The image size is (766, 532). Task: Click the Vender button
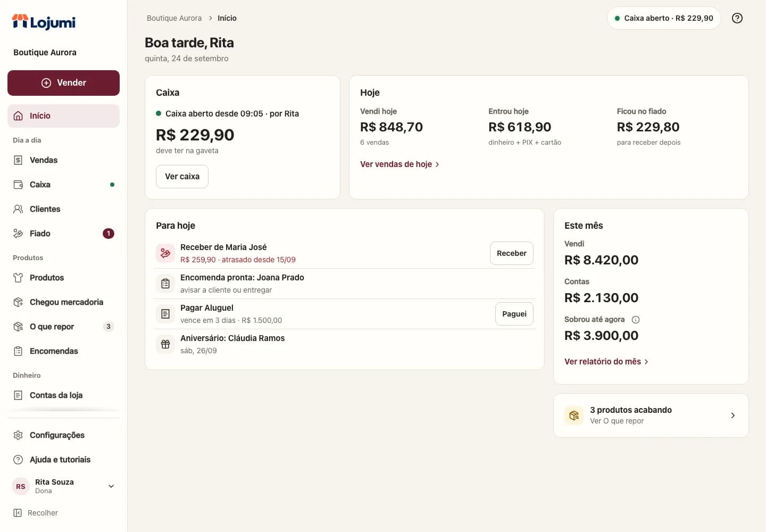tap(63, 83)
